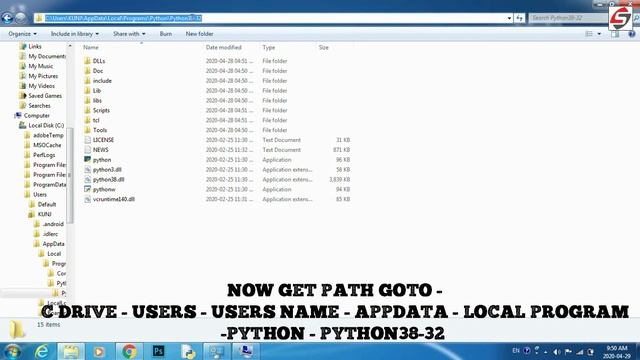Screen dimensions: 640x360
Task: Sort by the Size column header
Action: (324, 48)
